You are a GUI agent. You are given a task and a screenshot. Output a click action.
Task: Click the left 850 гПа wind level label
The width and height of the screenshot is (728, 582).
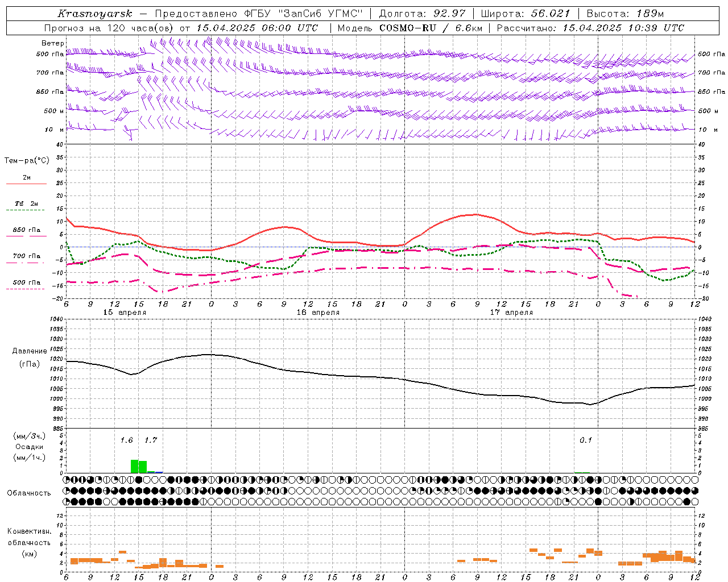click(x=50, y=92)
